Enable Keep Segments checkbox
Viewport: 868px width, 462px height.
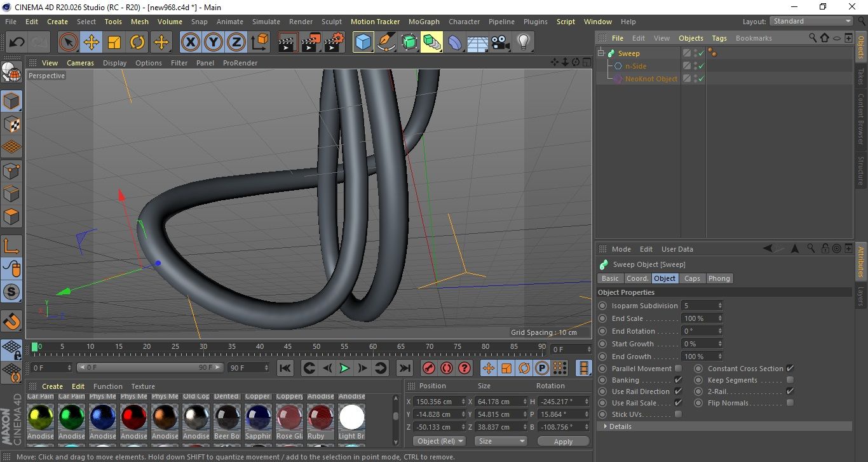790,380
